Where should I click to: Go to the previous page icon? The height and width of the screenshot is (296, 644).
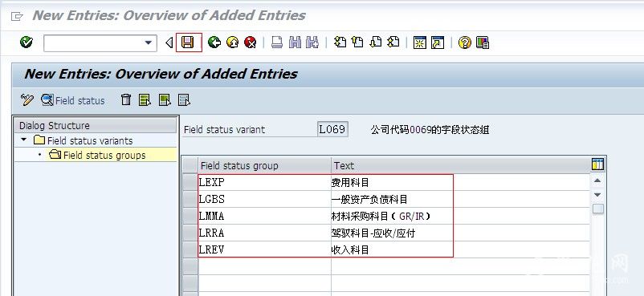point(357,42)
